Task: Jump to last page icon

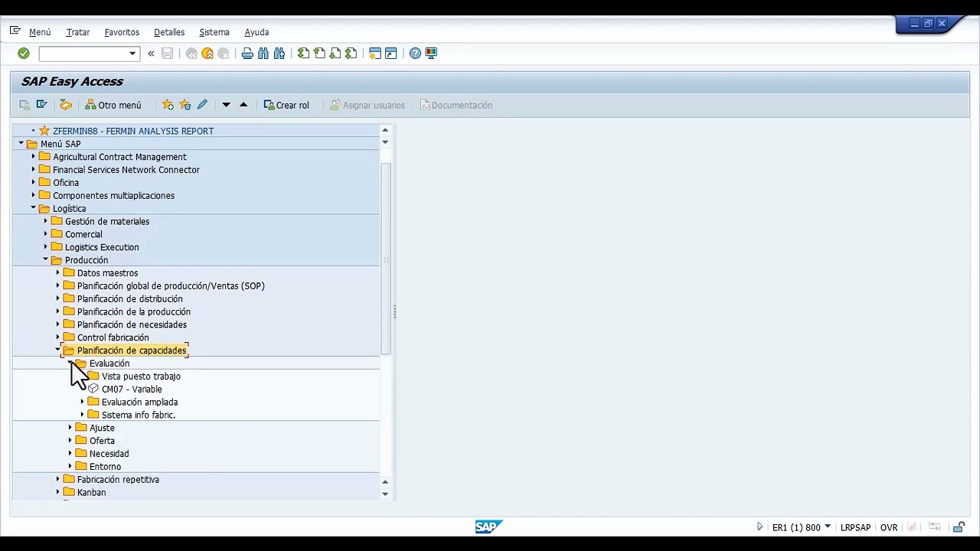Action: [351, 54]
